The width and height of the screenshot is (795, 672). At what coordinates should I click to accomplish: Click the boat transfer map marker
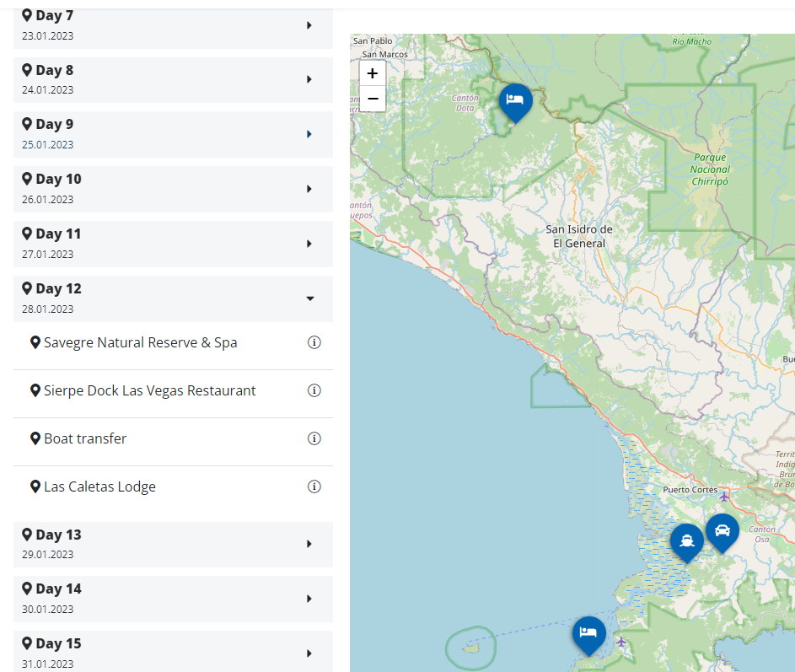687,540
